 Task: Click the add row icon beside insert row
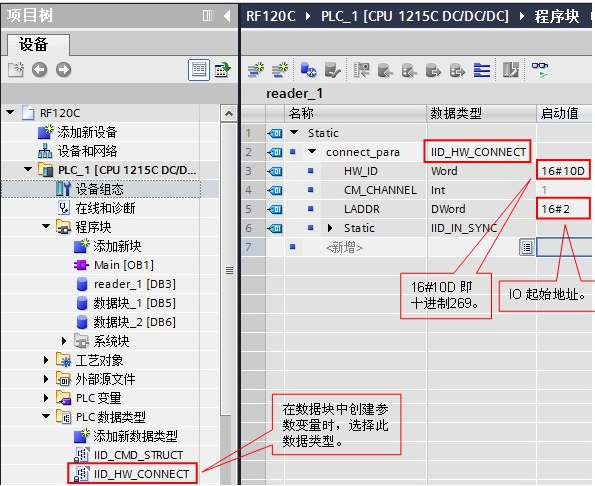click(280, 70)
